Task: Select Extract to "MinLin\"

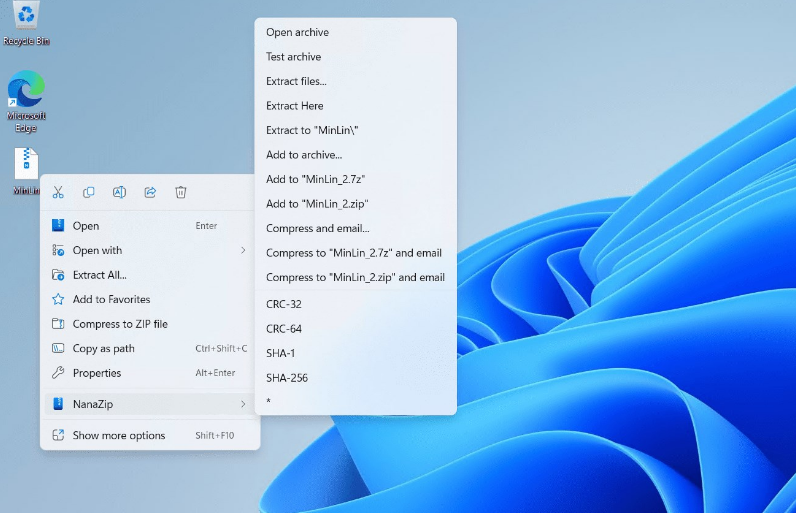Action: point(355,130)
